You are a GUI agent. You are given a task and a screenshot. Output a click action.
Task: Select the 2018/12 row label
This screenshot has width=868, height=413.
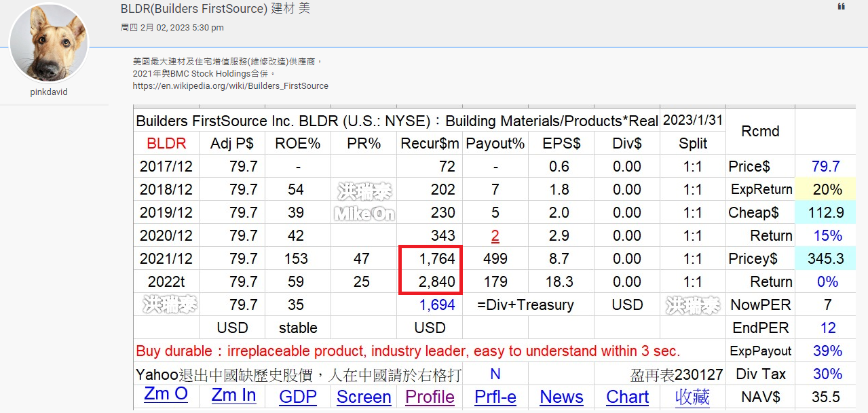pyautogui.click(x=166, y=189)
